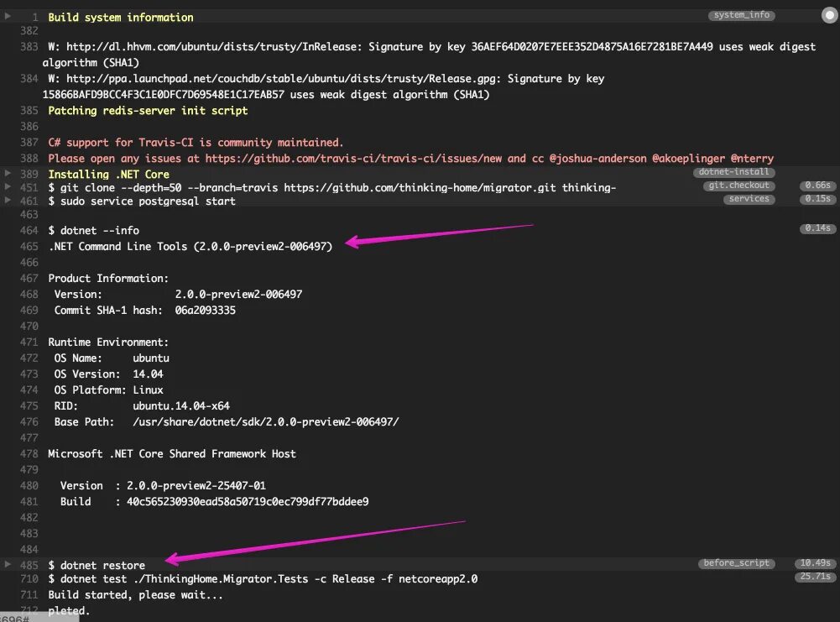Click the 25.71s duration badge

[816, 577]
